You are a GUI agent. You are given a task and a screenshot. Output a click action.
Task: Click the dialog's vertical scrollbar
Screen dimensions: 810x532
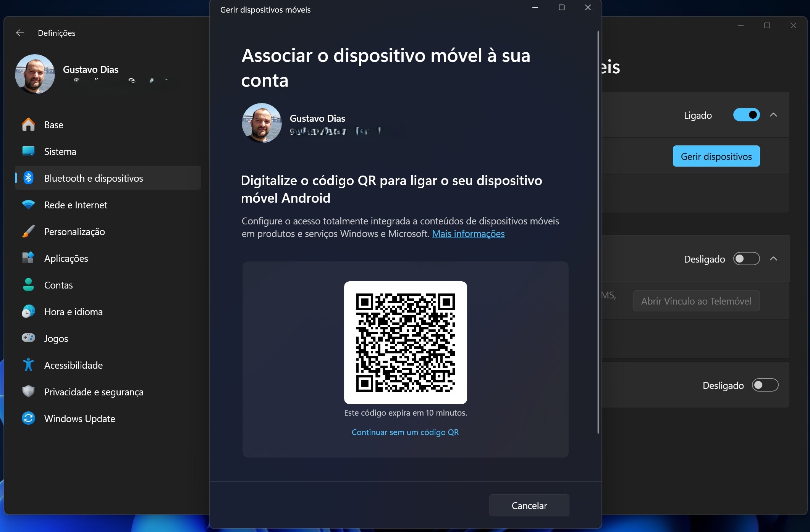coord(598,232)
